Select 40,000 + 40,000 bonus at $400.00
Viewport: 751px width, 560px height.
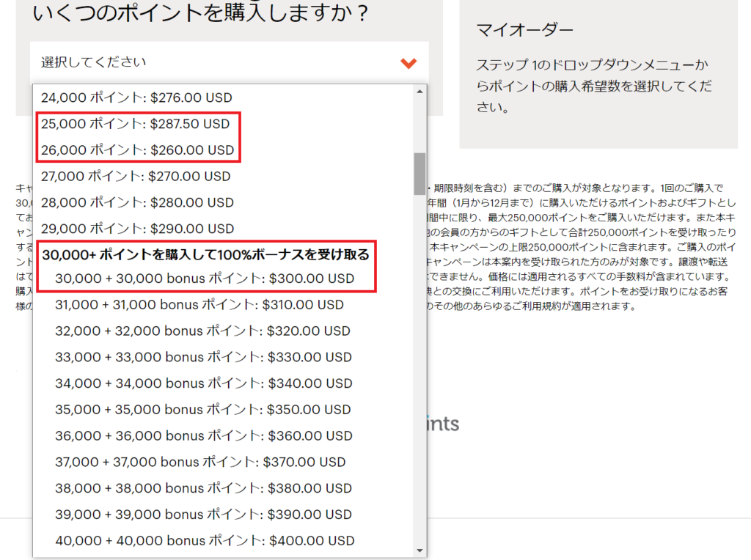coord(205,540)
